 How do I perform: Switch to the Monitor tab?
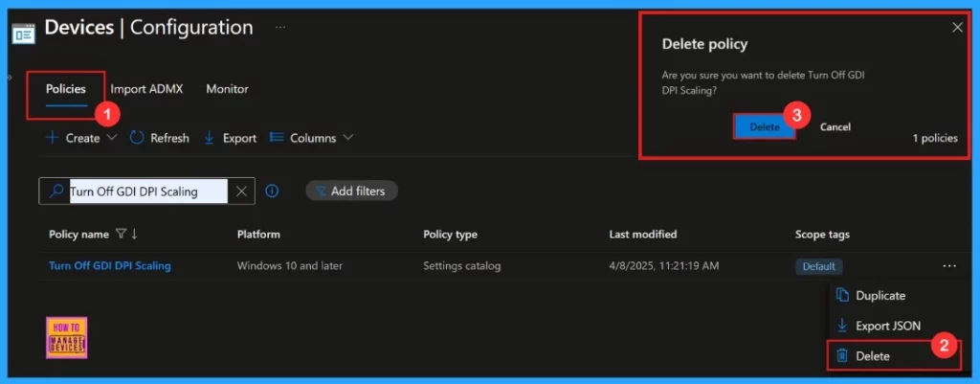click(x=228, y=89)
